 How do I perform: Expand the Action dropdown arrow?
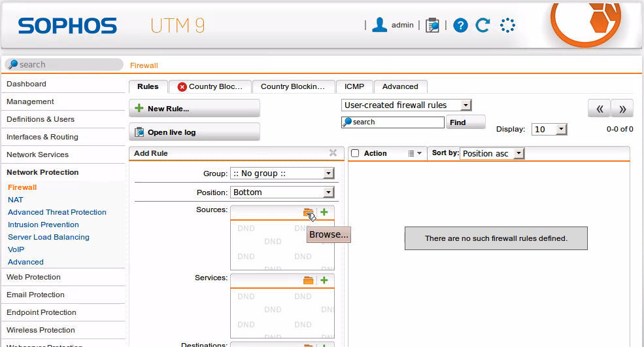[419, 153]
